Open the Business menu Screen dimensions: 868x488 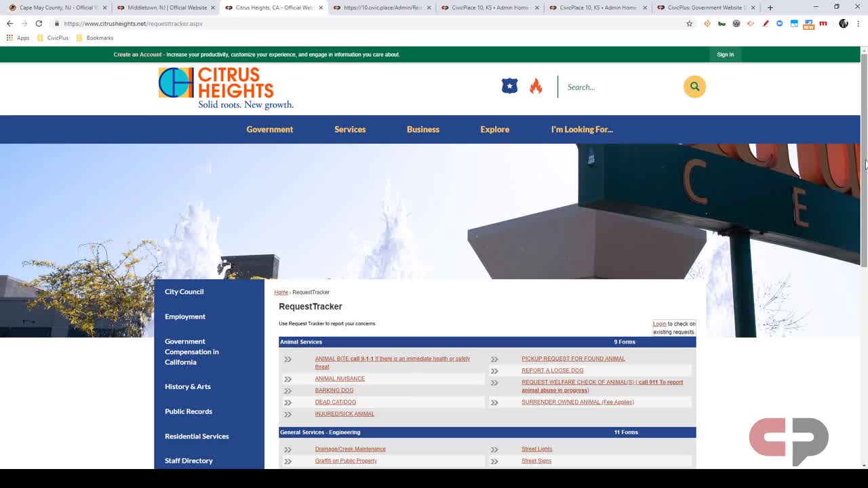coord(423,129)
